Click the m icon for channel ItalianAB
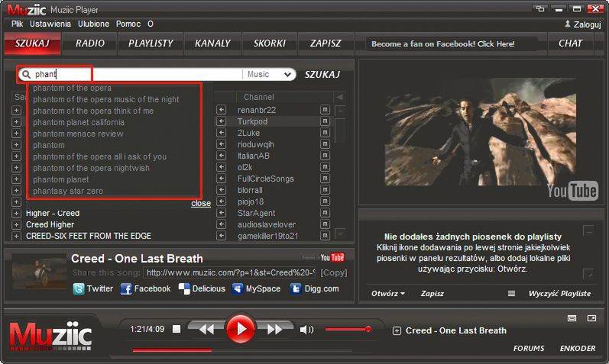 tap(325, 156)
